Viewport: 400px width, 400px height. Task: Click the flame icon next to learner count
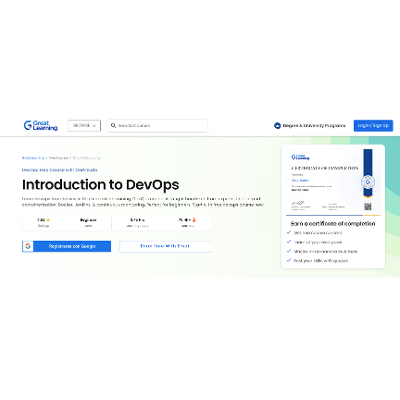point(194,220)
